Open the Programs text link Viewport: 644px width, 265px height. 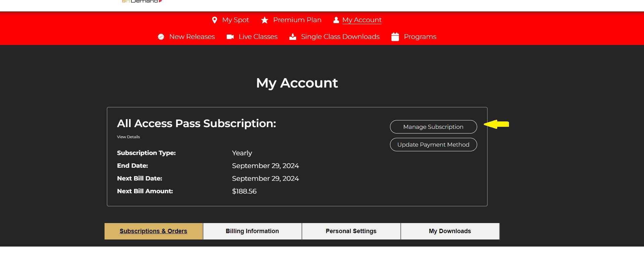[x=420, y=37]
